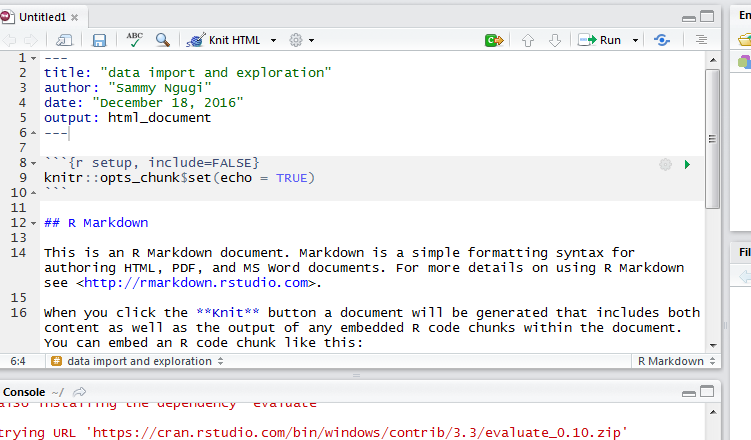This screenshot has height=440, width=751.
Task: Go to previous chunk up arrow
Action: [x=528, y=41]
